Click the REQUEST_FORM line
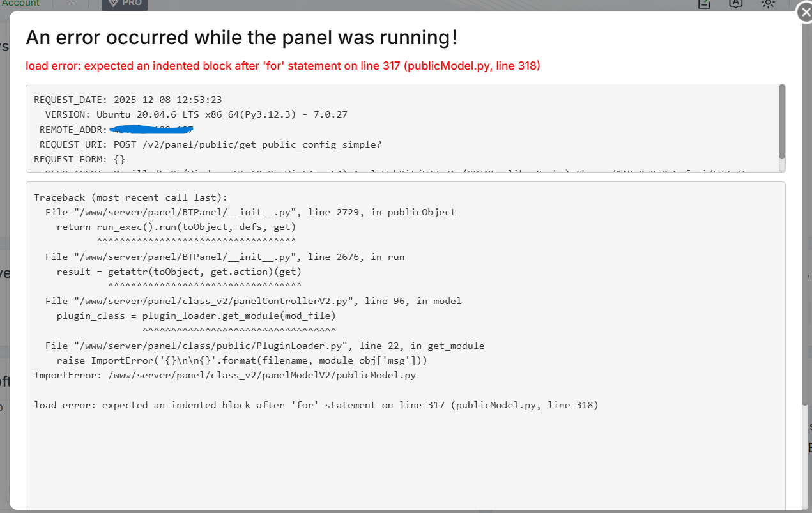Screen dimensions: 812x513 click(x=79, y=159)
